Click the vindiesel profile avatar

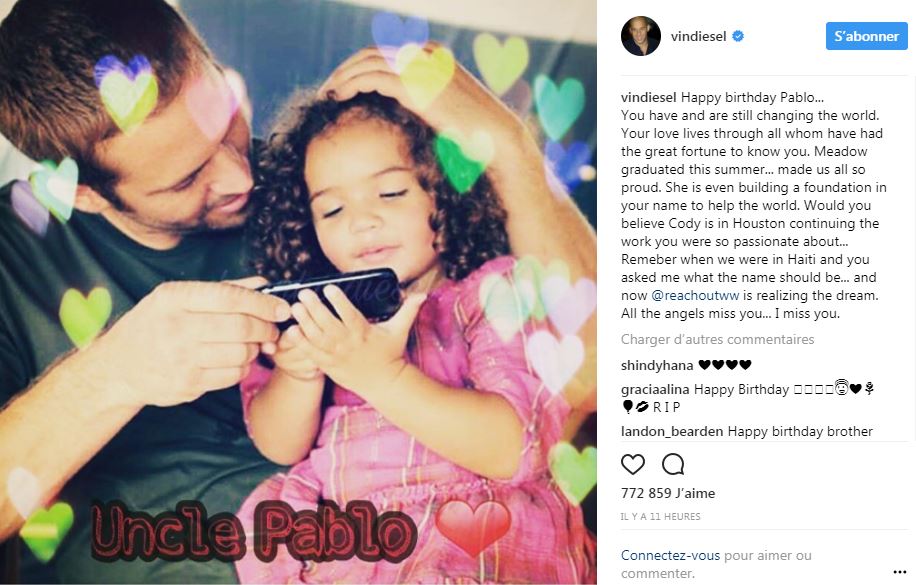[x=641, y=36]
